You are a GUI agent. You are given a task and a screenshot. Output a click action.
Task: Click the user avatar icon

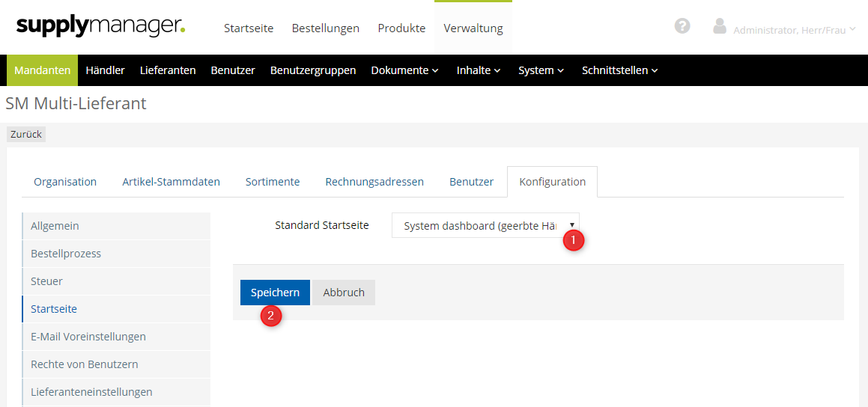(720, 27)
